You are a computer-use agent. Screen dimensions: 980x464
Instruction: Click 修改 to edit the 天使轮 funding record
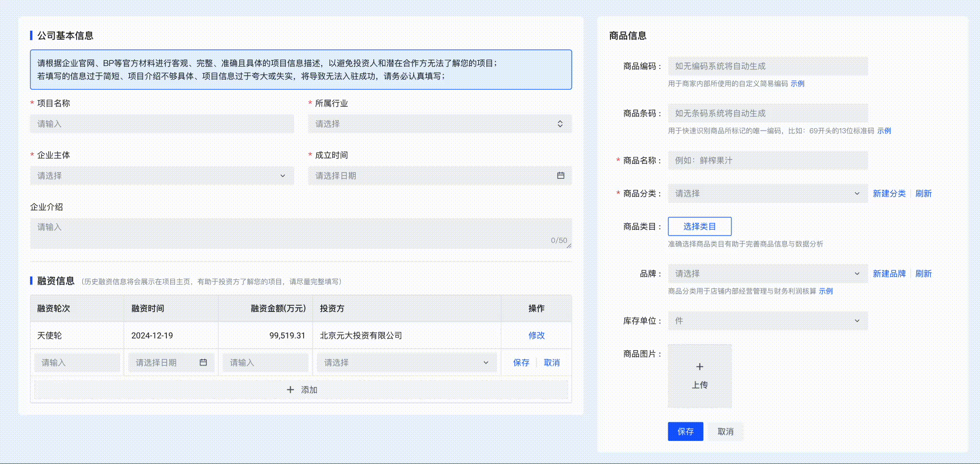tap(536, 335)
